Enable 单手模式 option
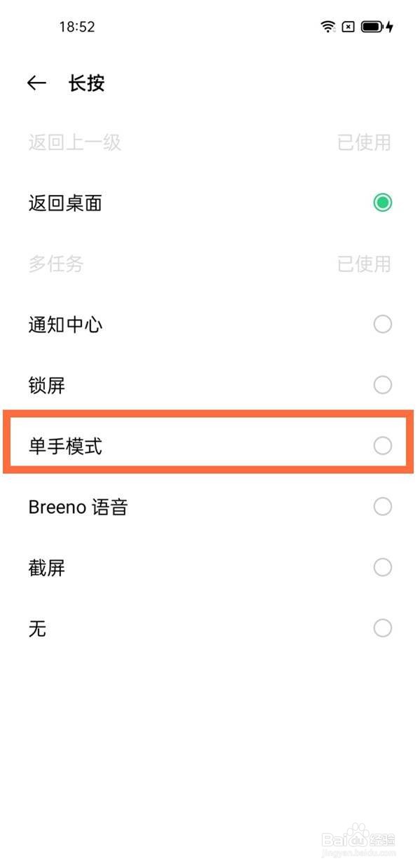The image size is (420, 868). point(382,445)
